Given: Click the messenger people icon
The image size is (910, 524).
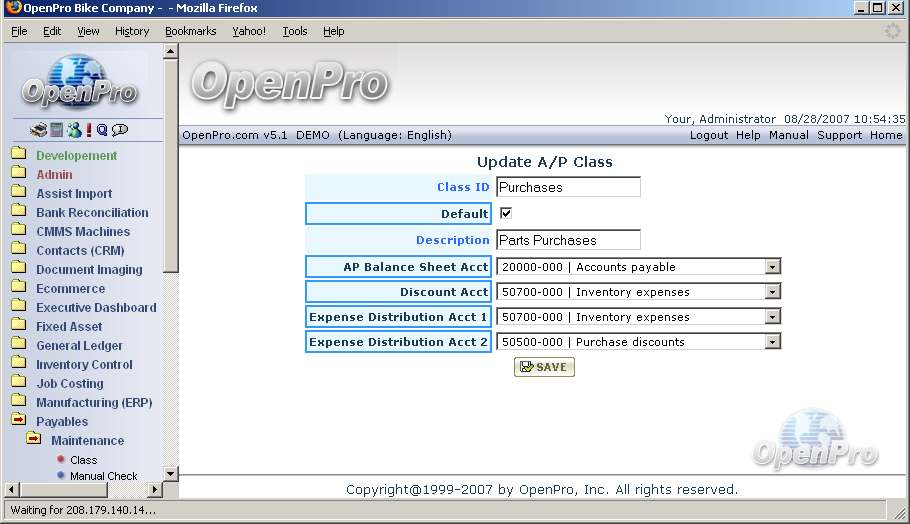Looking at the screenshot, I should coord(73,130).
